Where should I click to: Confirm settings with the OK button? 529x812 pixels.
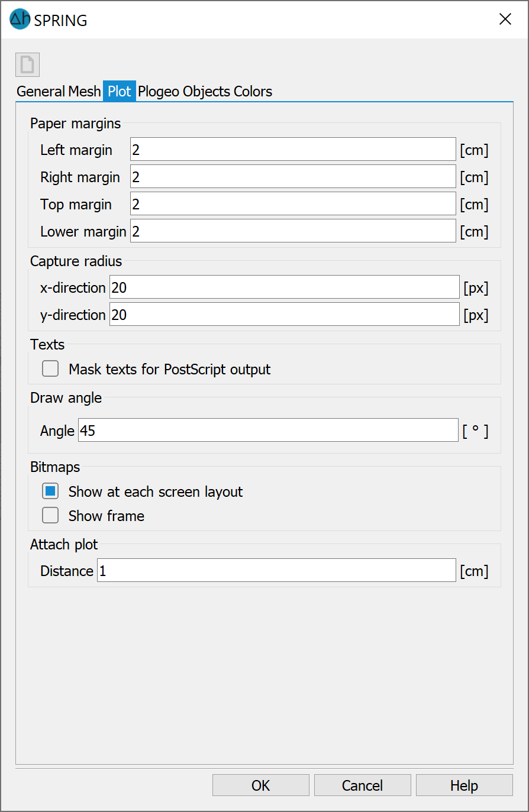[x=261, y=785]
